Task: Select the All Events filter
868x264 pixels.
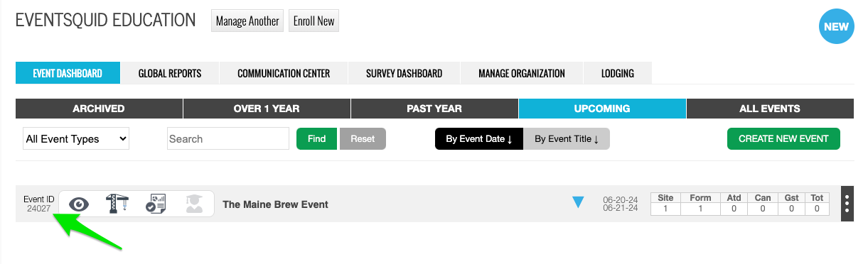Action: tap(770, 109)
